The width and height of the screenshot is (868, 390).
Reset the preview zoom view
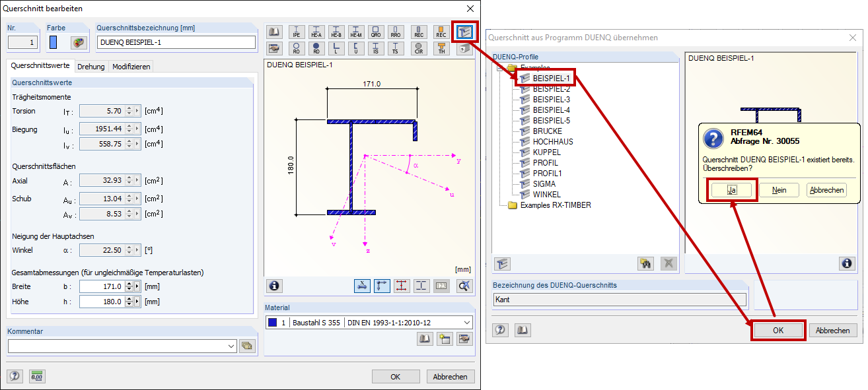[465, 286]
